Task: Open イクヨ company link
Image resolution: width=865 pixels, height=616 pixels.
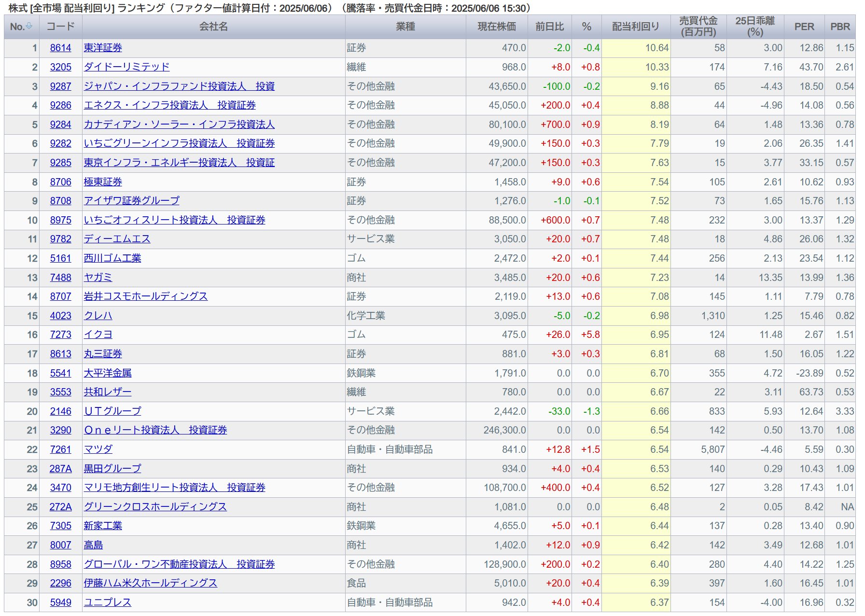Action: click(98, 335)
